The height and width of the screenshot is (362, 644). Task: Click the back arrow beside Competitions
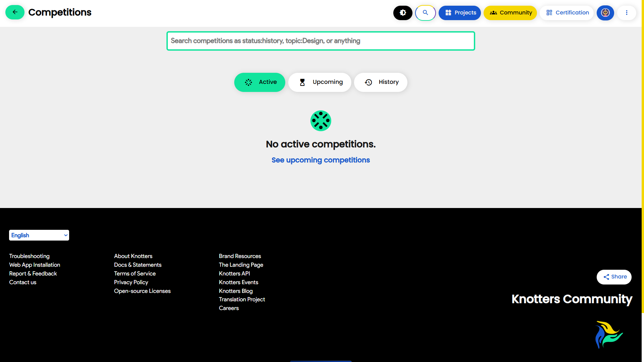tap(14, 12)
